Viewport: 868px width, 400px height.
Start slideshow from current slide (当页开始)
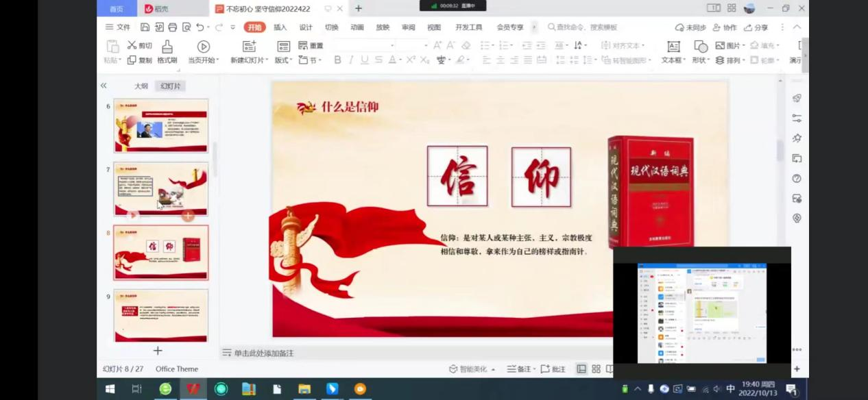[204, 52]
